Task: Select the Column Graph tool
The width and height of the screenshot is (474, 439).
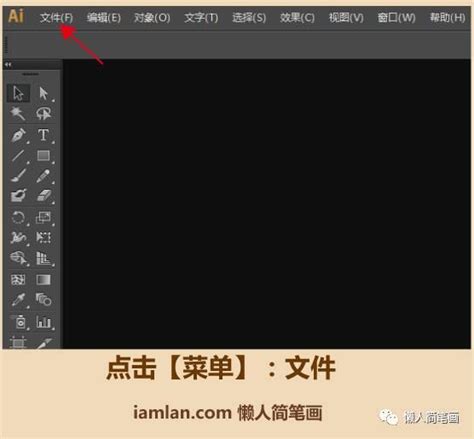Action: pos(44,322)
